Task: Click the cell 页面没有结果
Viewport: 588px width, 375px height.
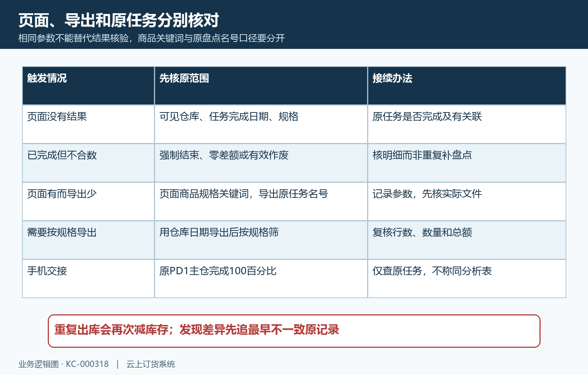Action: coord(88,124)
